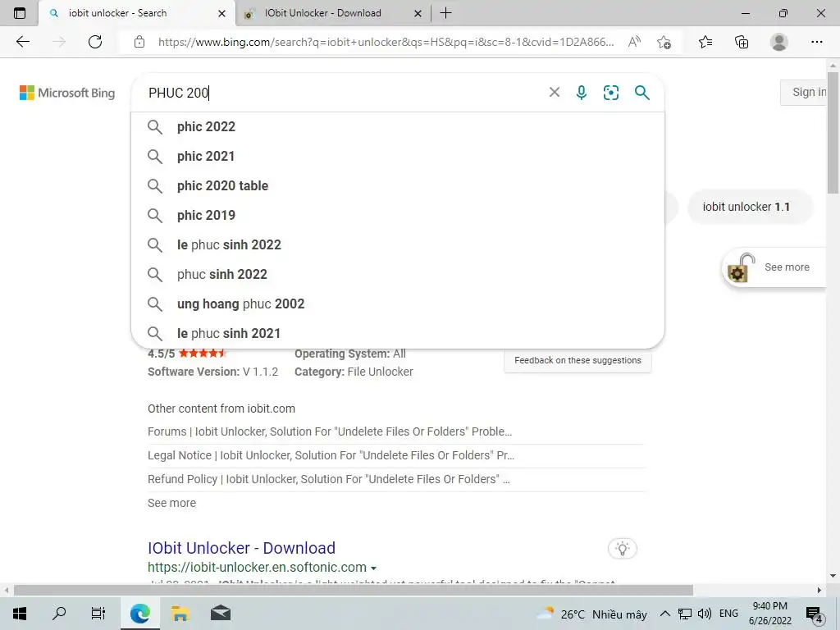Click the Read aloud icon
The height and width of the screenshot is (630, 840).
[634, 42]
